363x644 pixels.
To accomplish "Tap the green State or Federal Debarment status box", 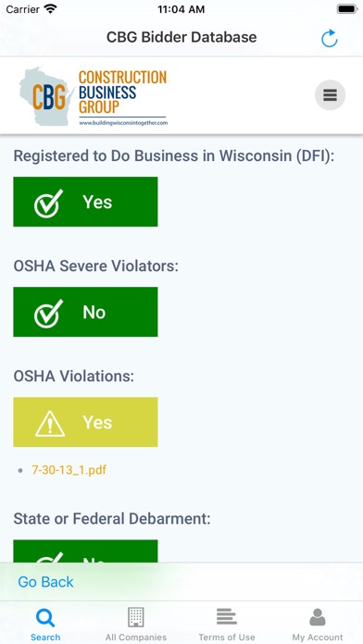I will tap(85, 551).
